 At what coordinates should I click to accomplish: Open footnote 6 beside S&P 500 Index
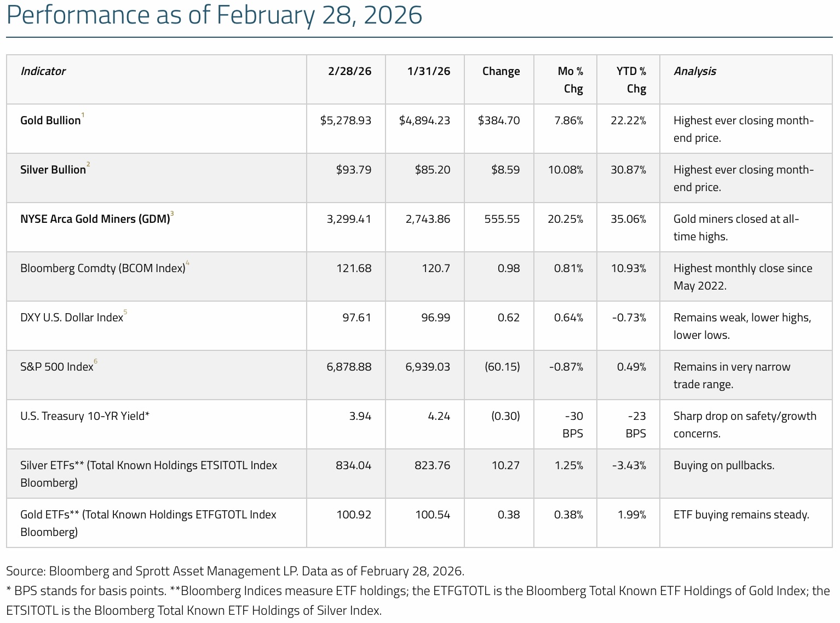click(96, 362)
